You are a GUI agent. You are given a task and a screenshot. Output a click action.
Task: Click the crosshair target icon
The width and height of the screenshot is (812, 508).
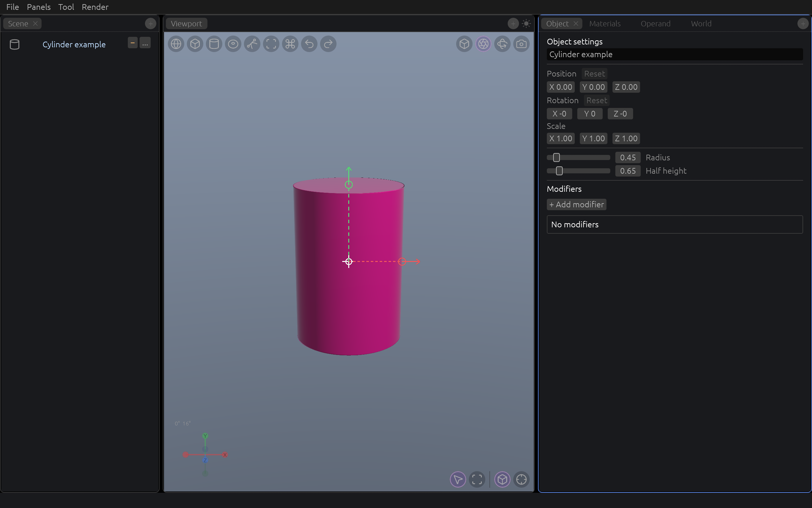point(521,479)
